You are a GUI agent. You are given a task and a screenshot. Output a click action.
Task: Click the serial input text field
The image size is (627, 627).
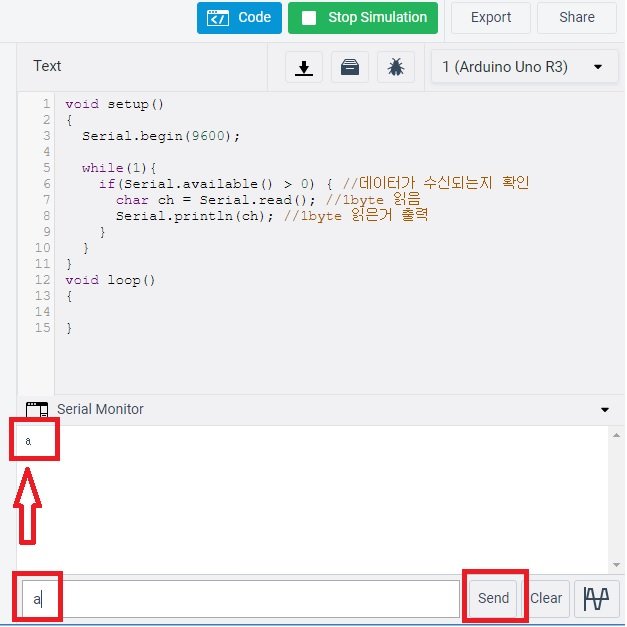(x=240, y=599)
